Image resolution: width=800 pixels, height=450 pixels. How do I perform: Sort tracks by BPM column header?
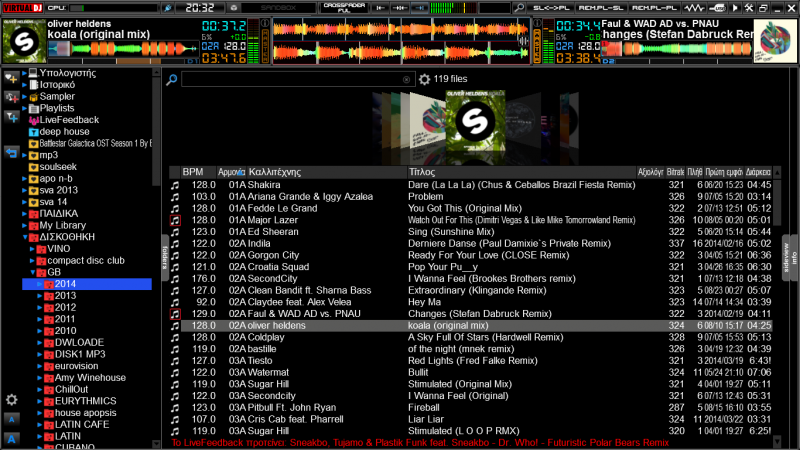click(193, 172)
